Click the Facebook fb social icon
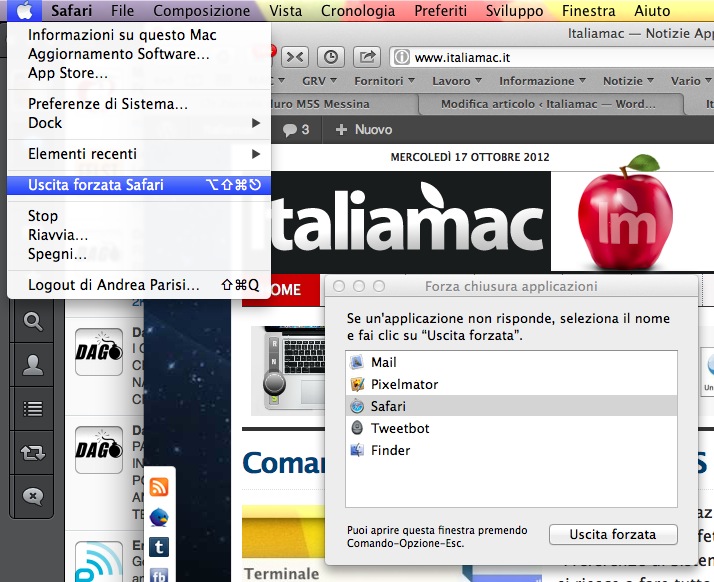Screen dimensions: 714x582 (x=159, y=575)
